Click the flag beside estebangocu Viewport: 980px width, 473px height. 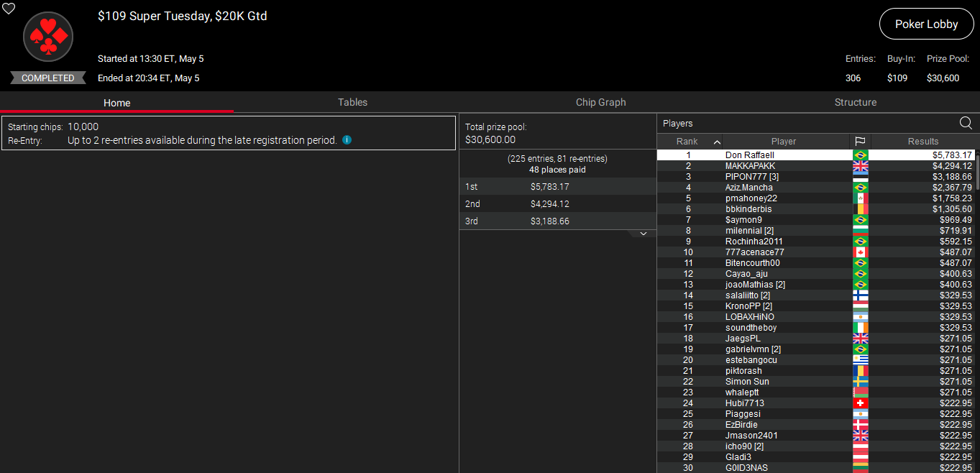[860, 360]
